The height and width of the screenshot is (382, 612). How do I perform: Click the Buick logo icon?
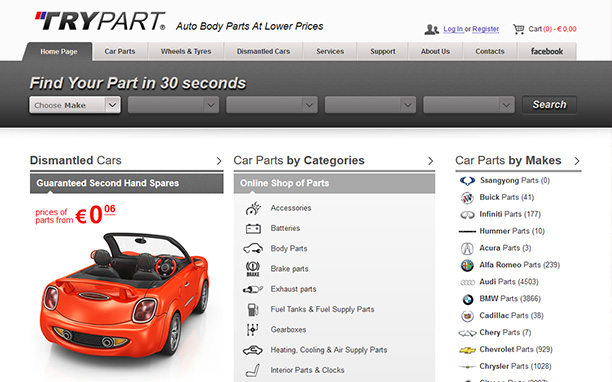pos(467,198)
